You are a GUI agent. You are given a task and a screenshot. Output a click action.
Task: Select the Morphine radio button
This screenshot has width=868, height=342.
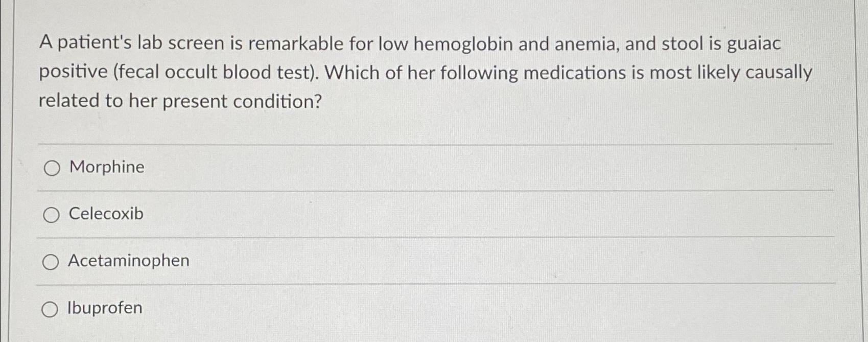point(52,168)
